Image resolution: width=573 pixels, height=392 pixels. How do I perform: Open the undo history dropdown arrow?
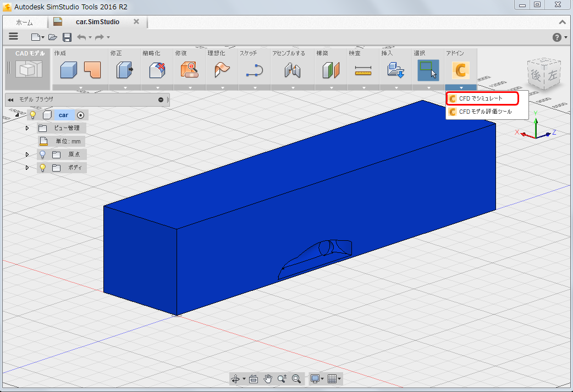tap(90, 37)
